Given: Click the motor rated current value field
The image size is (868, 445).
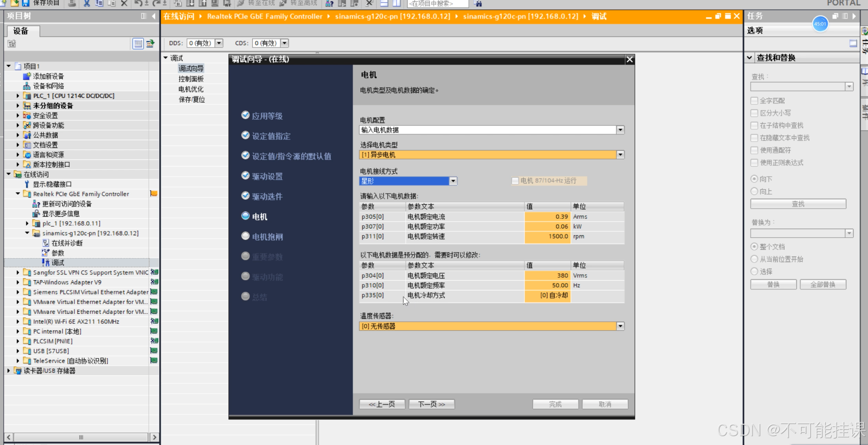Looking at the screenshot, I should point(547,217).
